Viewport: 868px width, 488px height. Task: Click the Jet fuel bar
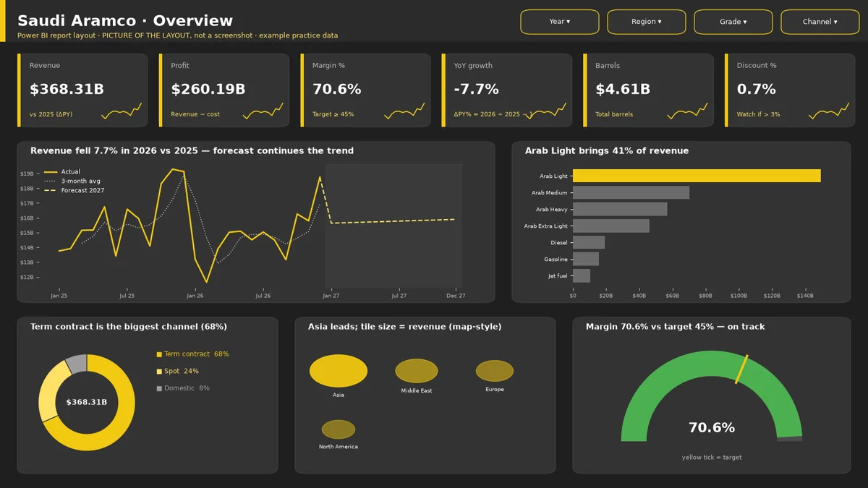coord(582,275)
